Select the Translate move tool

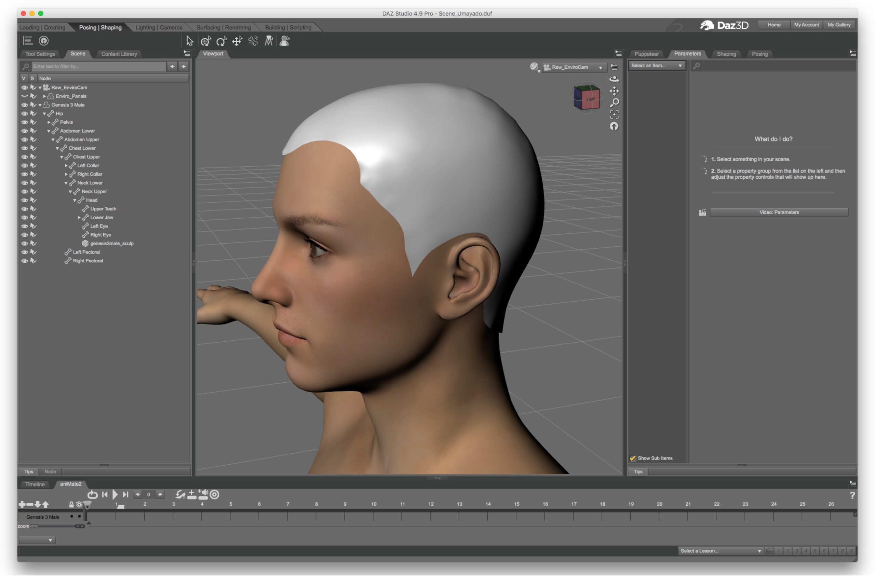pos(237,41)
